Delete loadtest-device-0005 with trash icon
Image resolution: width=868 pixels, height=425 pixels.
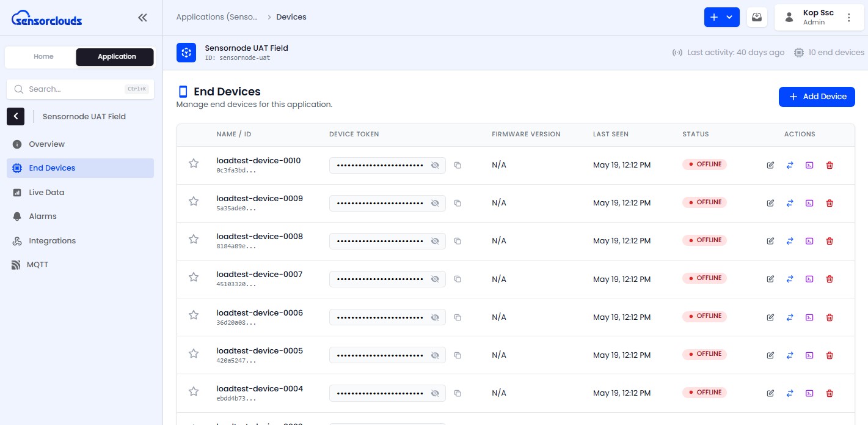[830, 355]
